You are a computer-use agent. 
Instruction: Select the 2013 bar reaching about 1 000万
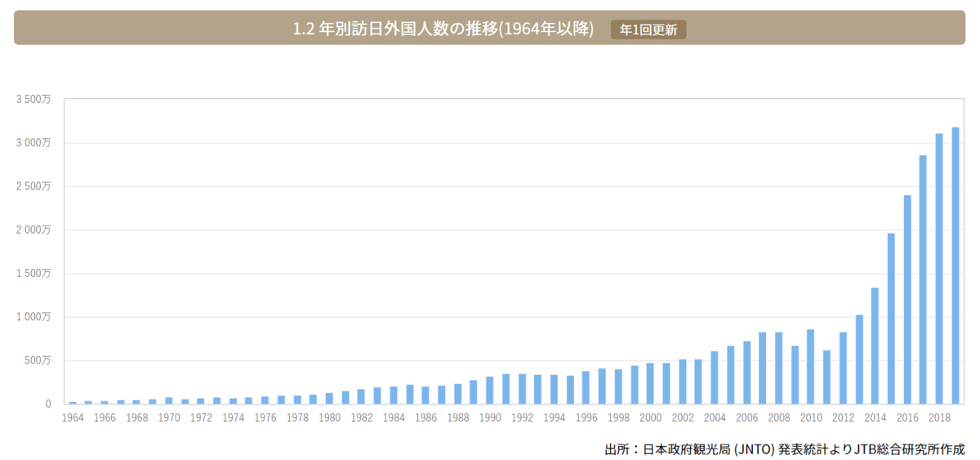(x=859, y=360)
